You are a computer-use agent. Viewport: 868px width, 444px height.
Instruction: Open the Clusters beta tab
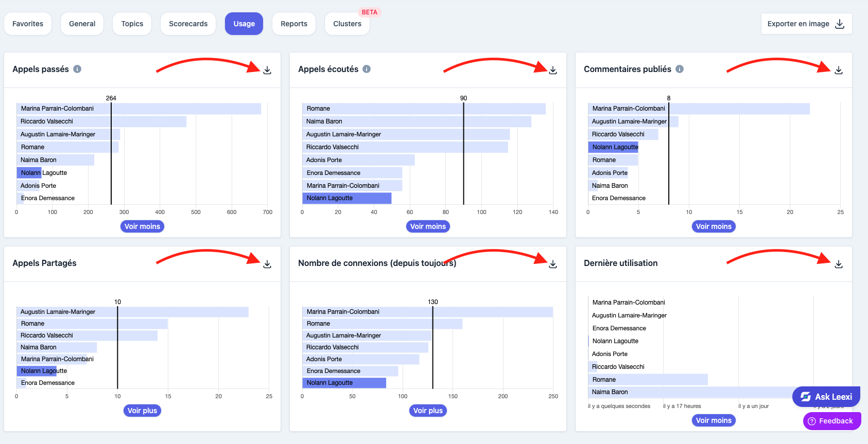pos(347,24)
